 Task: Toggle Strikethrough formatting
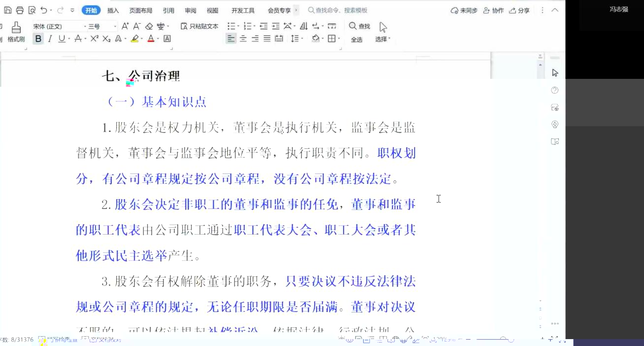[77, 39]
